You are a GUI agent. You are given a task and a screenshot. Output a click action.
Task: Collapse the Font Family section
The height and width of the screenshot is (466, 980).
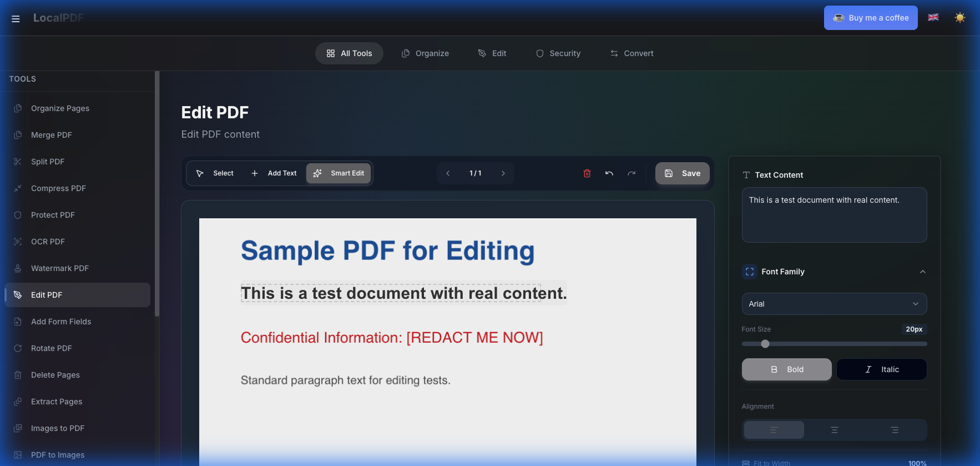pos(923,272)
